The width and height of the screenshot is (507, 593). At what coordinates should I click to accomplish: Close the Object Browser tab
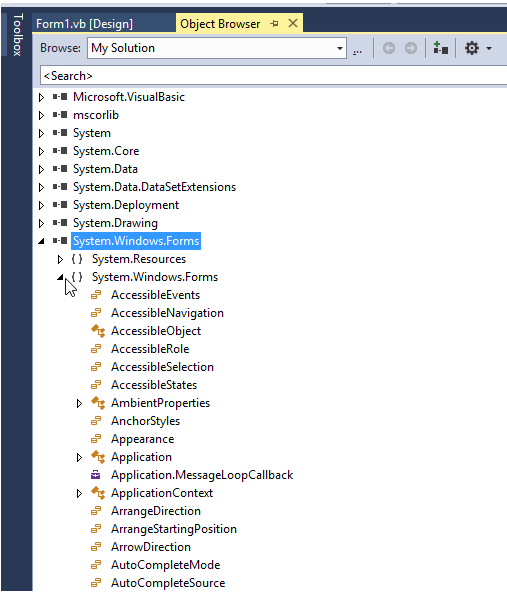[293, 23]
